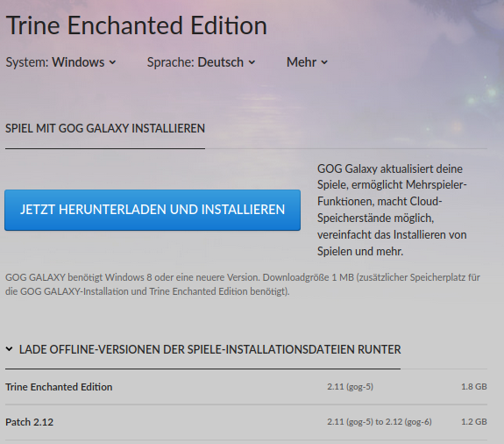Viewport: 504px width, 444px height.
Task: Click the GOG Galaxy description paragraph
Action: (392, 210)
